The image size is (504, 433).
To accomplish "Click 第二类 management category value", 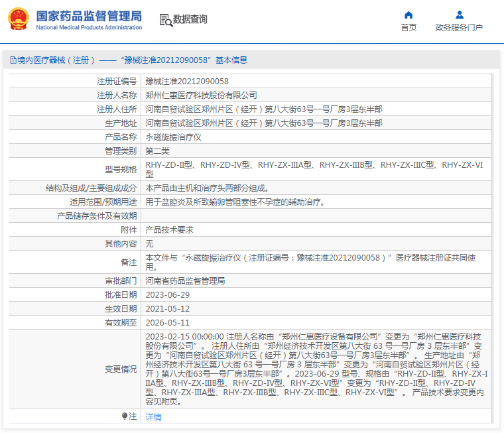I will tap(158, 151).
